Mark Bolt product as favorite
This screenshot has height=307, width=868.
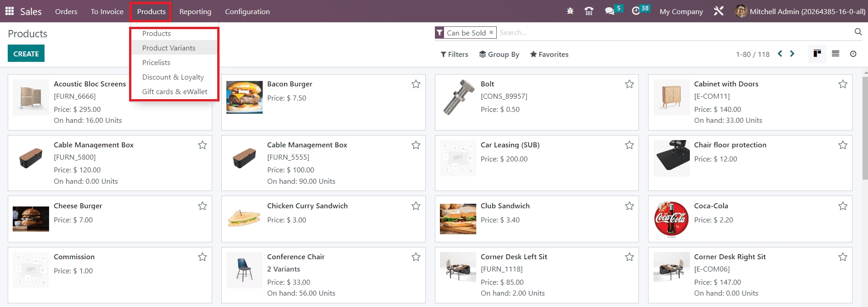[629, 84]
